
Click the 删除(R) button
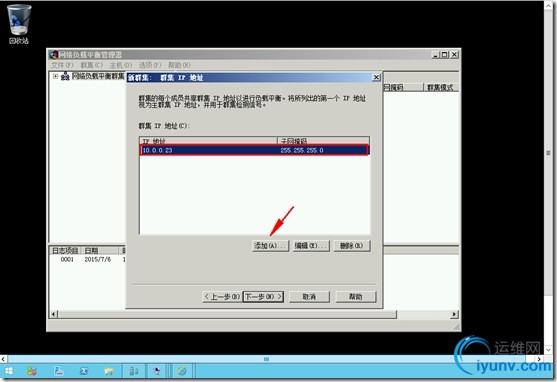(x=352, y=246)
